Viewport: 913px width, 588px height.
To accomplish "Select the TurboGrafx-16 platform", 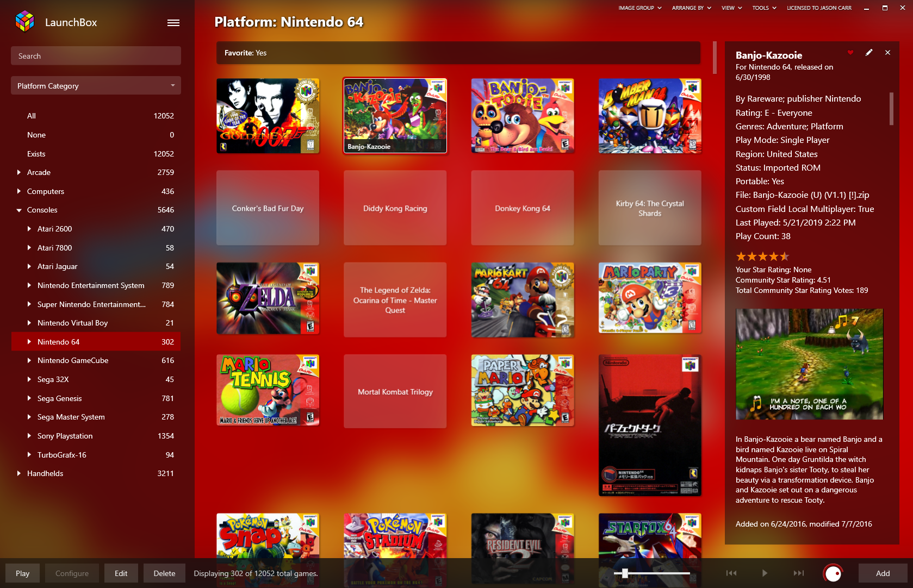I will click(x=96, y=455).
